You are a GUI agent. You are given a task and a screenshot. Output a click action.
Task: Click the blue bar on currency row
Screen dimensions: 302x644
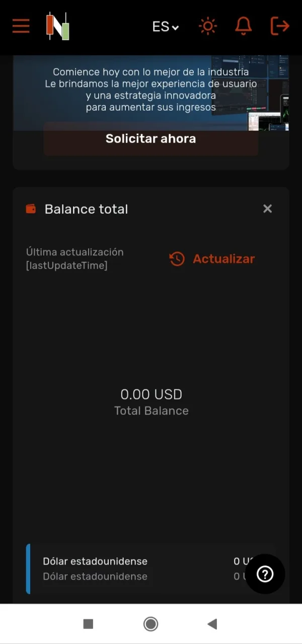pyautogui.click(x=28, y=569)
